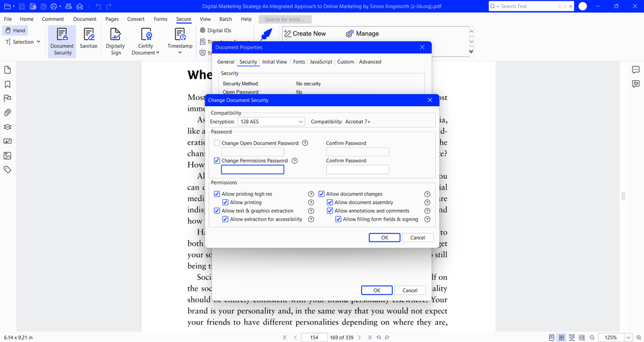Image resolution: width=644 pixels, height=342 pixels.
Task: Enable Change Open Document Password checkbox
Action: click(217, 143)
